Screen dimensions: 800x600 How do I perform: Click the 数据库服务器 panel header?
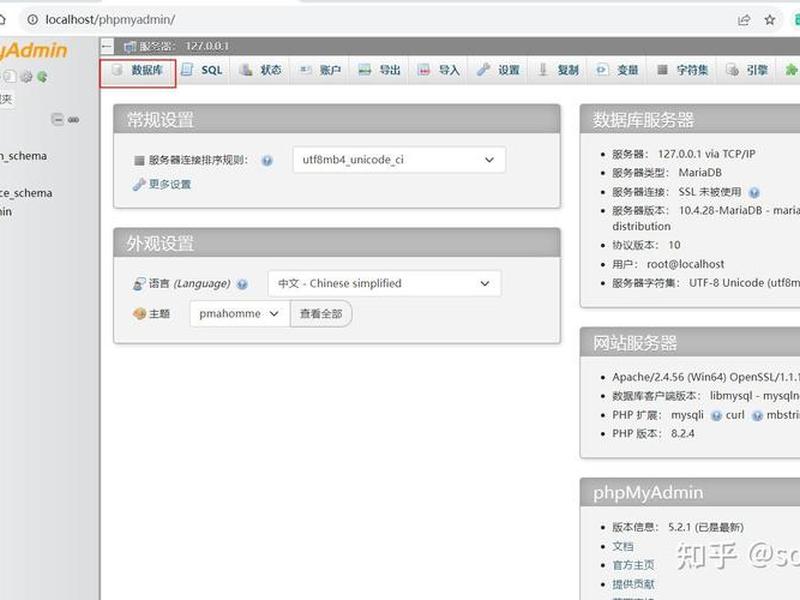(x=690, y=119)
